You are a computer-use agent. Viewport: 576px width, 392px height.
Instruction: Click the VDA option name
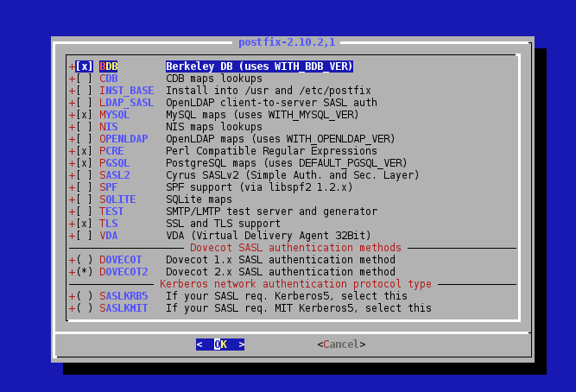click(108, 237)
